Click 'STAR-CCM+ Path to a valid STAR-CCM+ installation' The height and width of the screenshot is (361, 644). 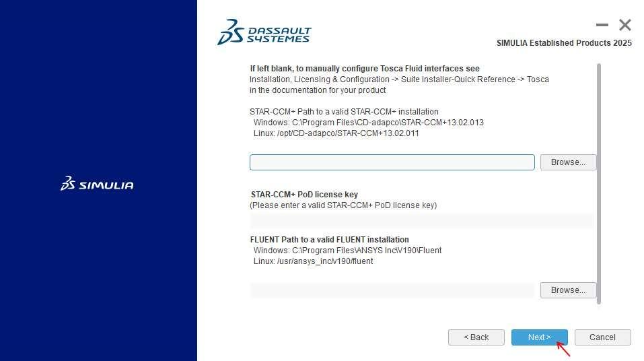pyautogui.click(x=344, y=112)
